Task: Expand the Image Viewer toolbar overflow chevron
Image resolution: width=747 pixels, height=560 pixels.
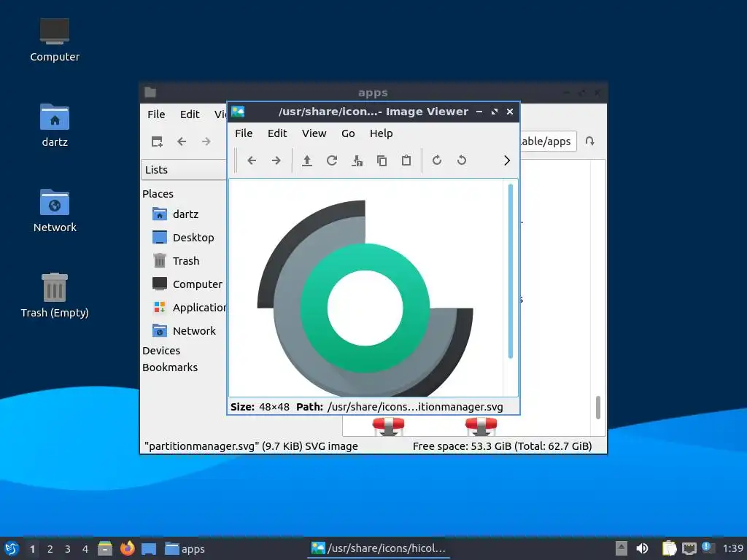Action: click(507, 160)
